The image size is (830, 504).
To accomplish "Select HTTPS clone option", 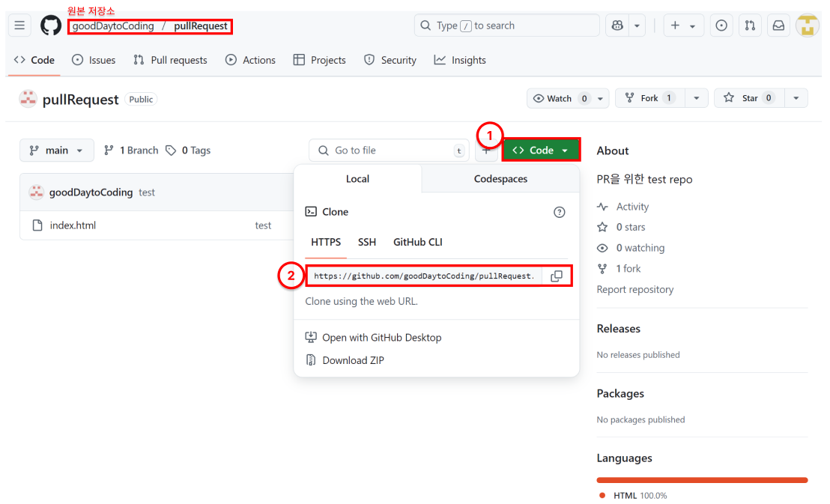I will [326, 243].
